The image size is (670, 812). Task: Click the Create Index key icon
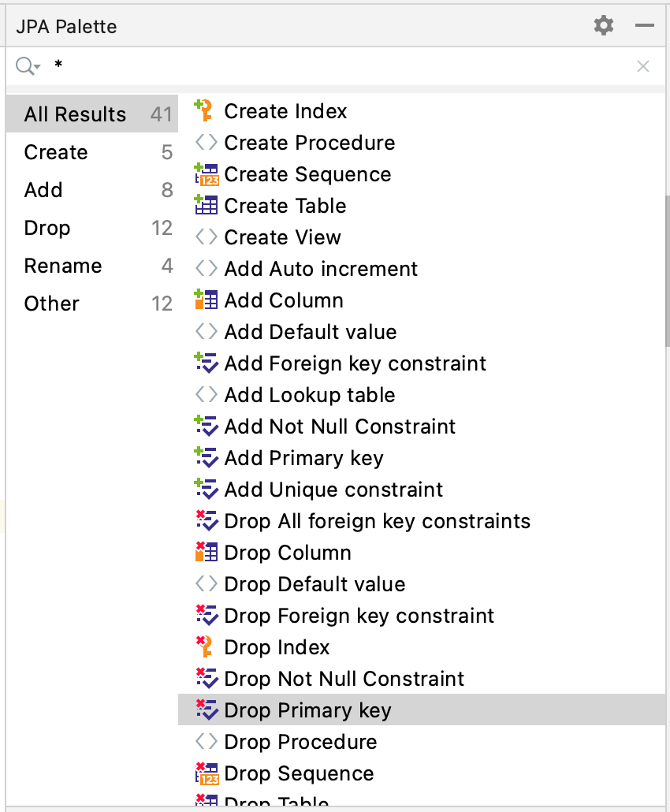(206, 111)
